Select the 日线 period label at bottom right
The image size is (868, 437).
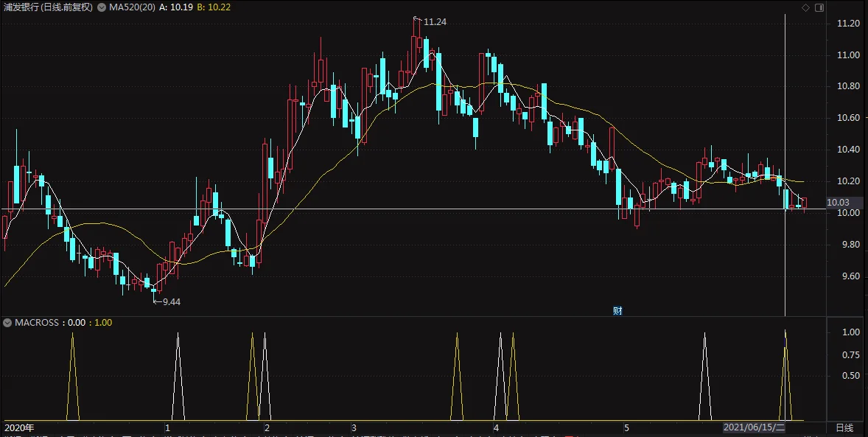coord(844,427)
